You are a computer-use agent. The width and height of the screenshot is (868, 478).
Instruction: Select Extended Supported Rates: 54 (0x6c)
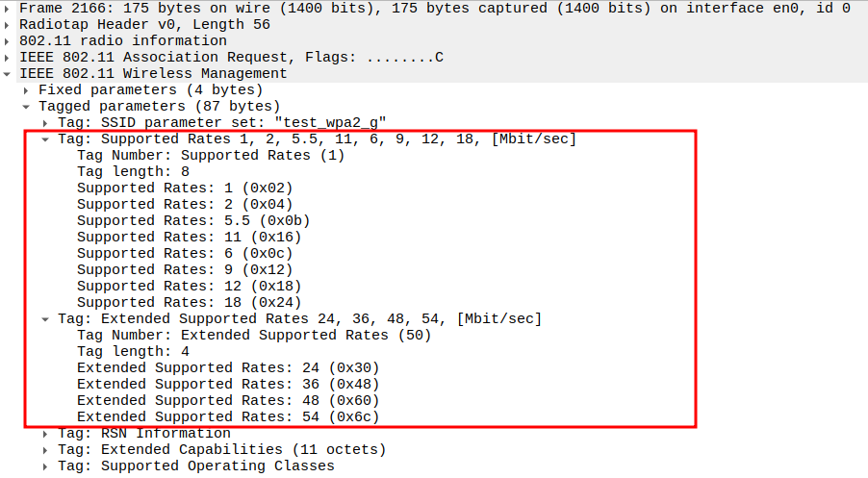(228, 416)
